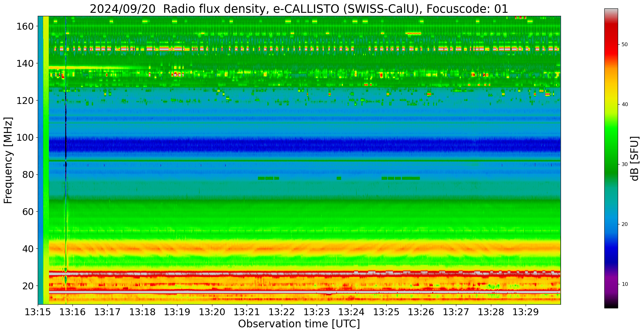This screenshot has height=333, width=644.
Task: Click the 13:18 time tick label
Action: coord(143,312)
